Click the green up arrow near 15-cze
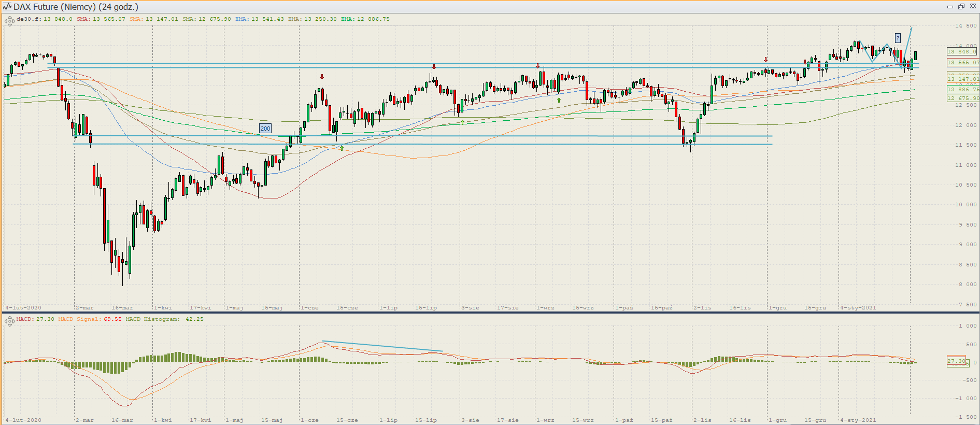 tap(342, 148)
